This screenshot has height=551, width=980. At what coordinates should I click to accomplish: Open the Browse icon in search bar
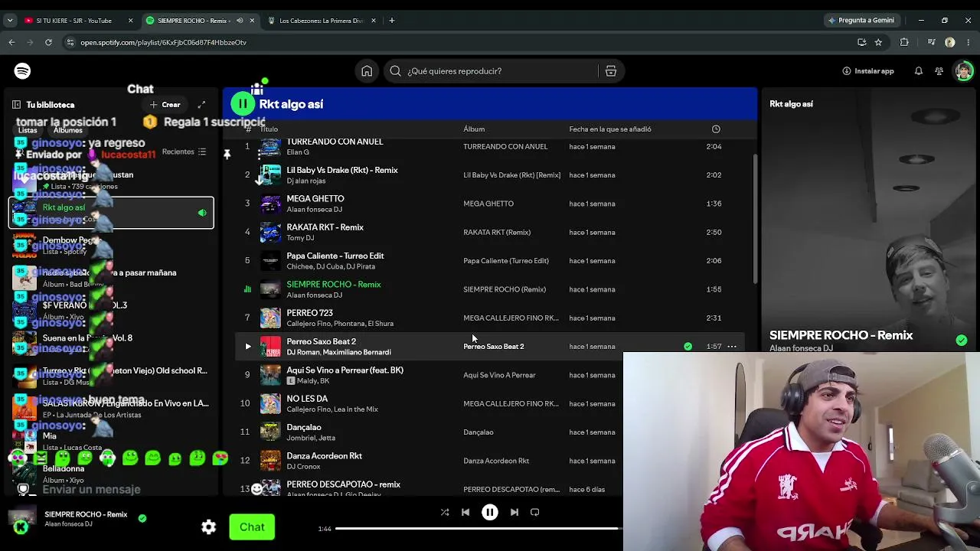click(x=611, y=71)
